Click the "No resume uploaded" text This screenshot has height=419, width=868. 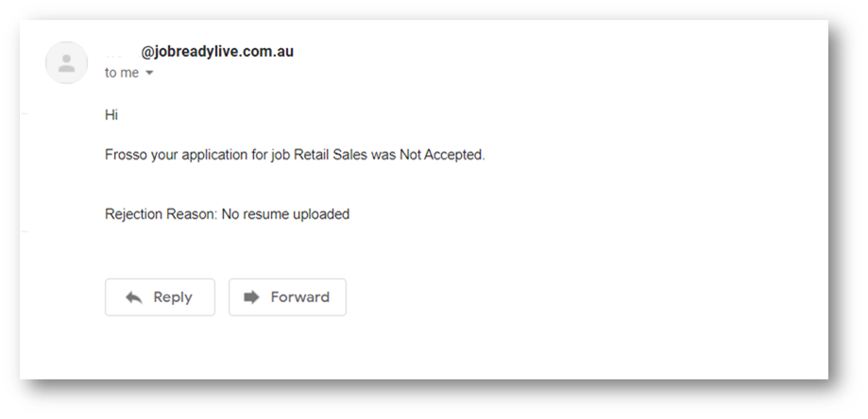click(285, 214)
